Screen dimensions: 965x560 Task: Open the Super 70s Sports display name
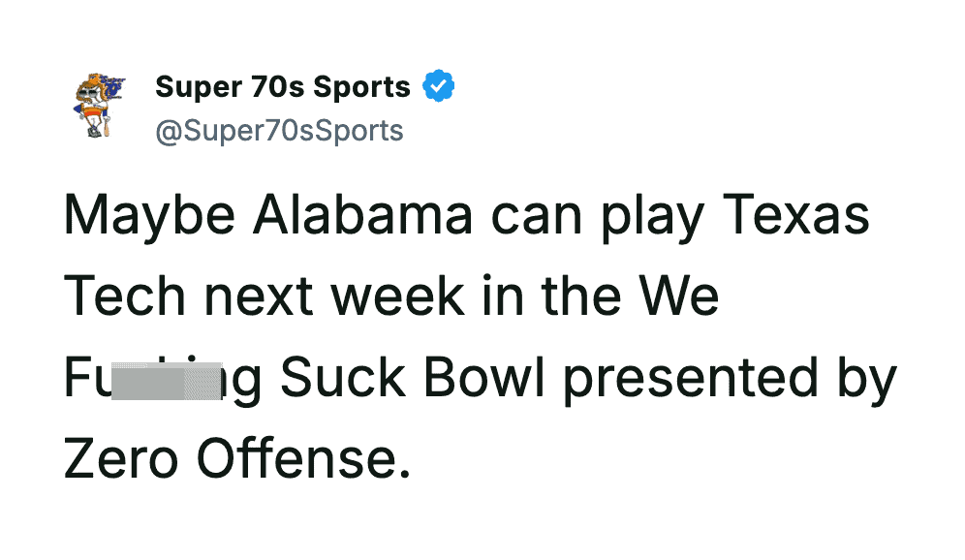[282, 87]
